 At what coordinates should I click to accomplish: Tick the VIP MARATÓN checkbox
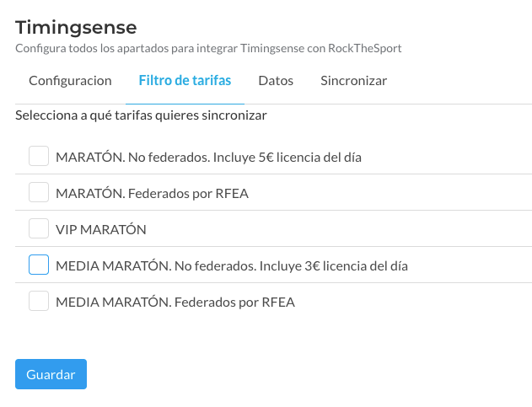(x=39, y=228)
